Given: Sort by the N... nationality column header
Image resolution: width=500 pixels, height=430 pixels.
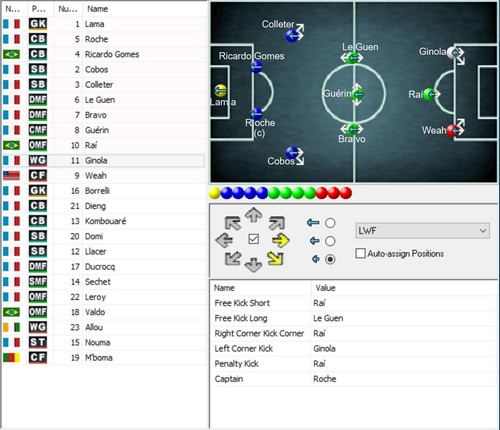Looking at the screenshot, I should (x=13, y=9).
